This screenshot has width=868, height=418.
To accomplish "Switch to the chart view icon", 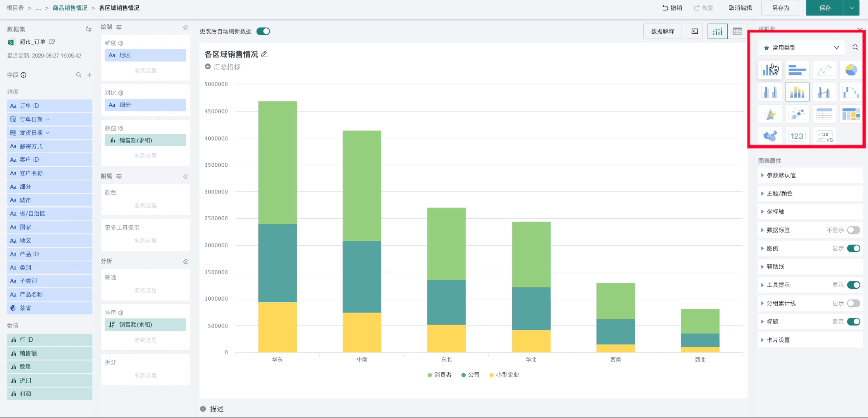I will tap(717, 31).
